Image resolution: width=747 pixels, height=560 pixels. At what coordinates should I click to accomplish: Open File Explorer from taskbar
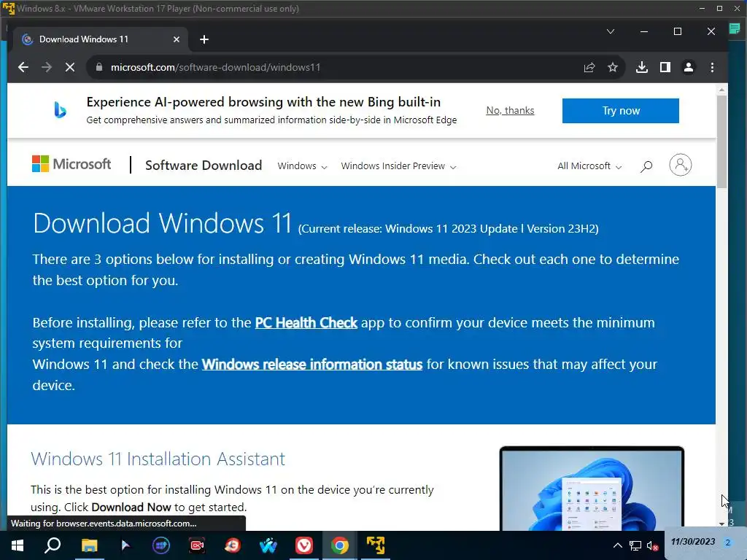pyautogui.click(x=89, y=545)
